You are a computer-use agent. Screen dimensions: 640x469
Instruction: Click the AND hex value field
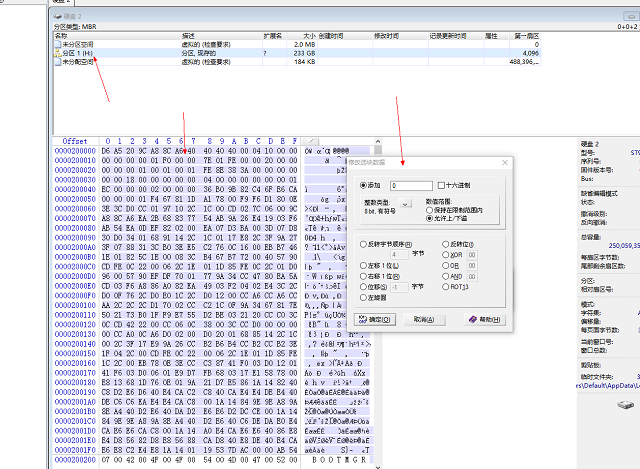pos(472,276)
